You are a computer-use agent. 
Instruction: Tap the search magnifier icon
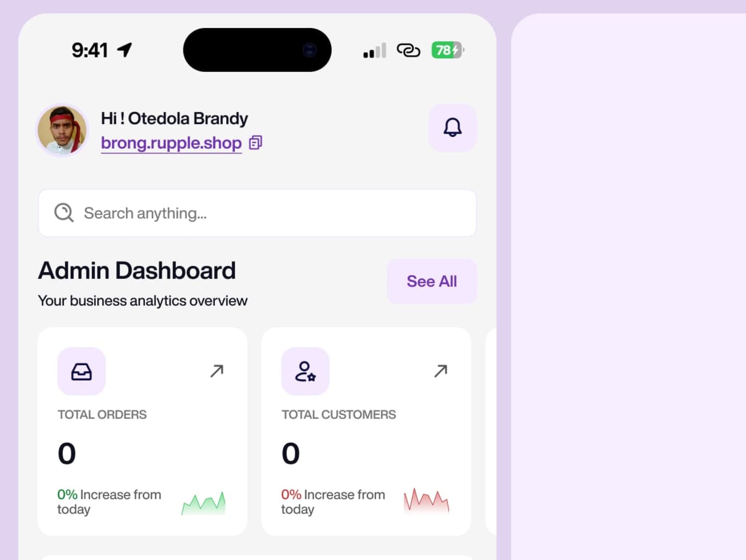point(64,213)
